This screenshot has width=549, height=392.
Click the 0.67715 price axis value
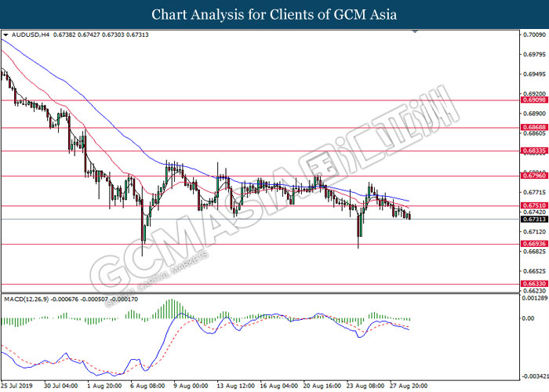(x=535, y=193)
